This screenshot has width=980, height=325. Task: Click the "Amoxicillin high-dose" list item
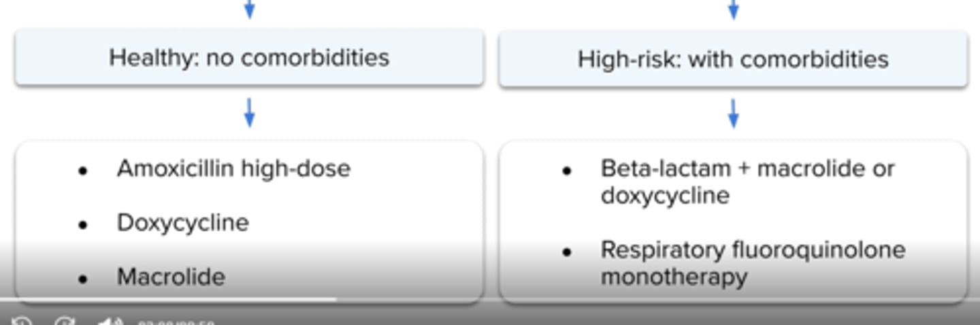click(233, 169)
